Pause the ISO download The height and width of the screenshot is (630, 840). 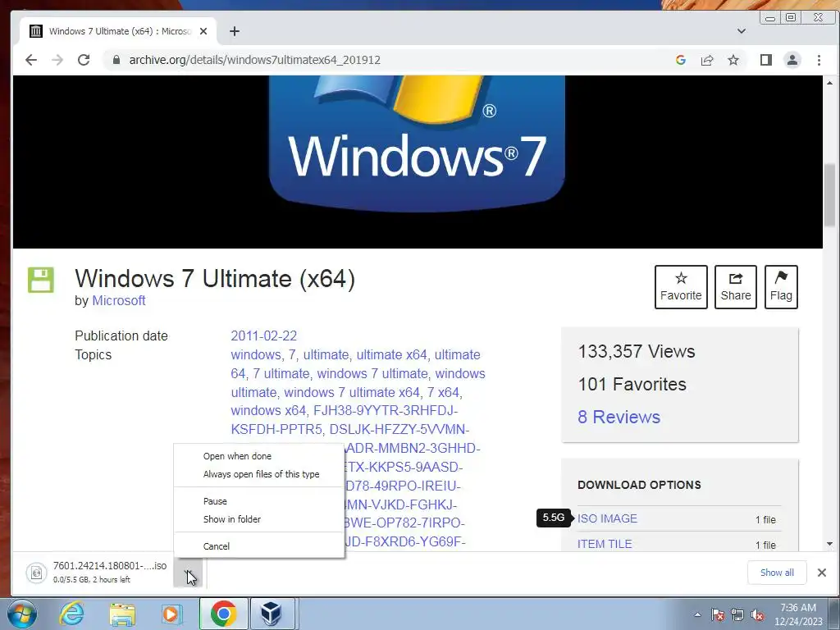click(x=258, y=501)
